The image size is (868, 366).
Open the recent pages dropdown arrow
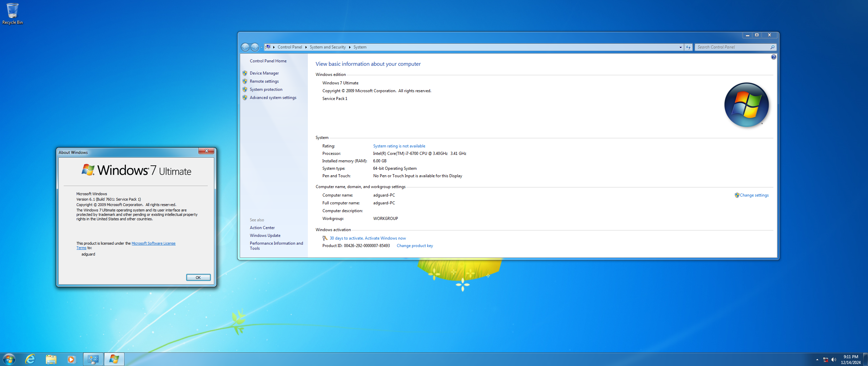[261, 47]
